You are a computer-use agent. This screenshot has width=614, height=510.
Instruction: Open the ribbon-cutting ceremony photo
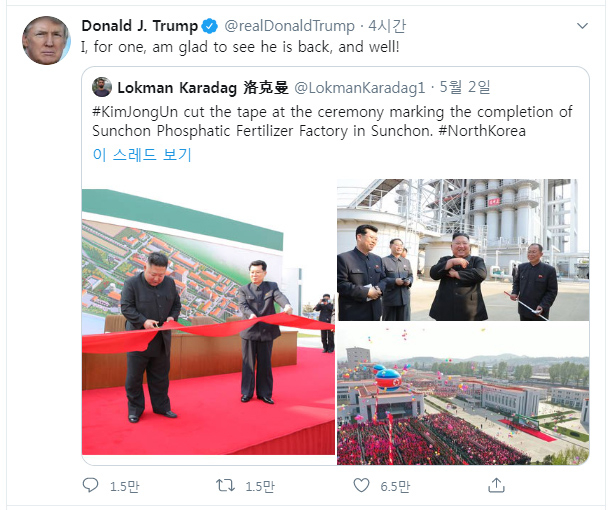[x=208, y=322]
